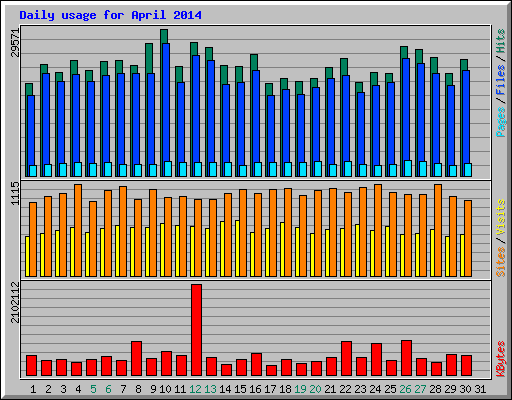Select the tallest red KBytes bar for day 12

click(x=196, y=330)
